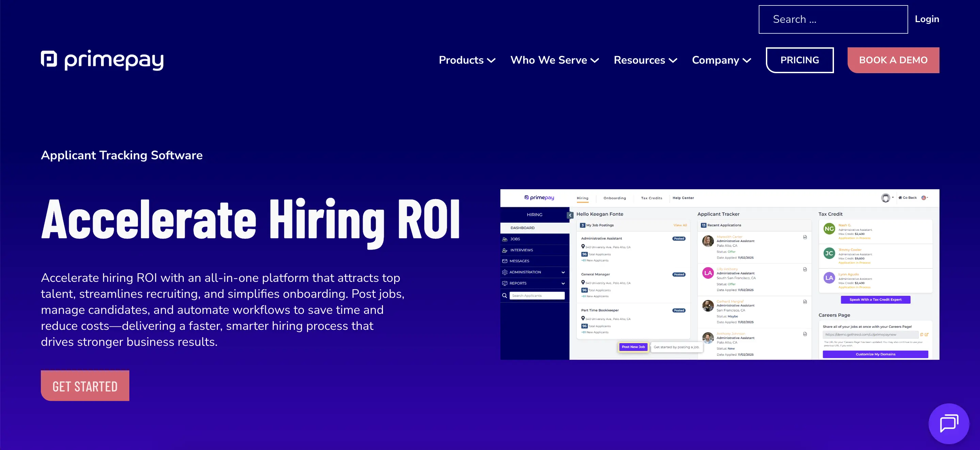Click the Go Back home link
The image size is (980, 450).
tap(907, 198)
